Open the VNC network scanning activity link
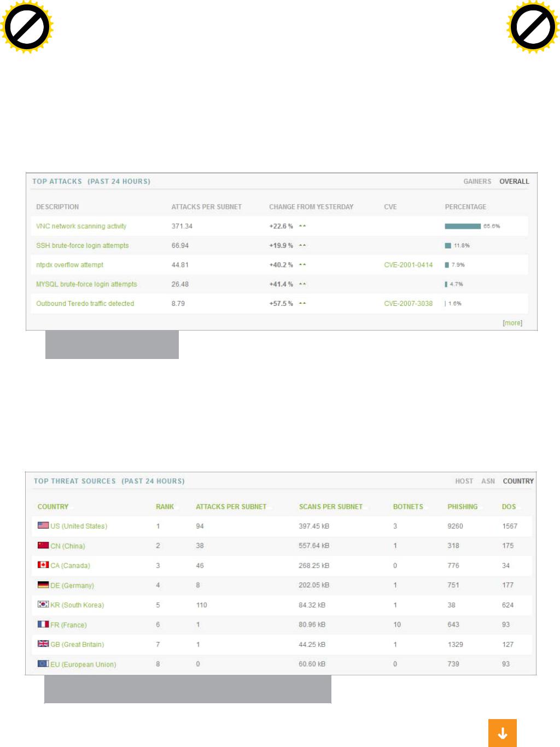560x747 pixels. 81,226
